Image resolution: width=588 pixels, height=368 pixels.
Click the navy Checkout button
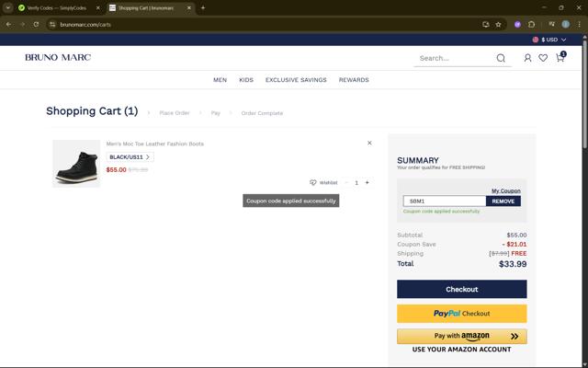pos(461,289)
